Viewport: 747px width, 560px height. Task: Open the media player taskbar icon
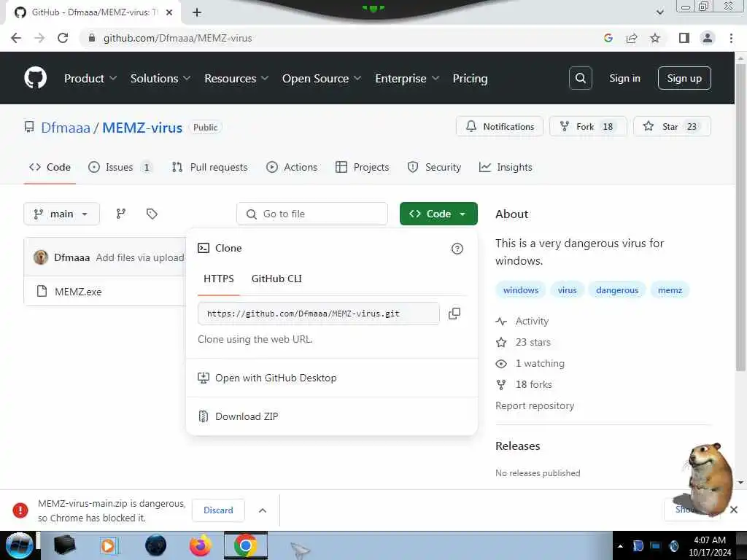click(109, 545)
